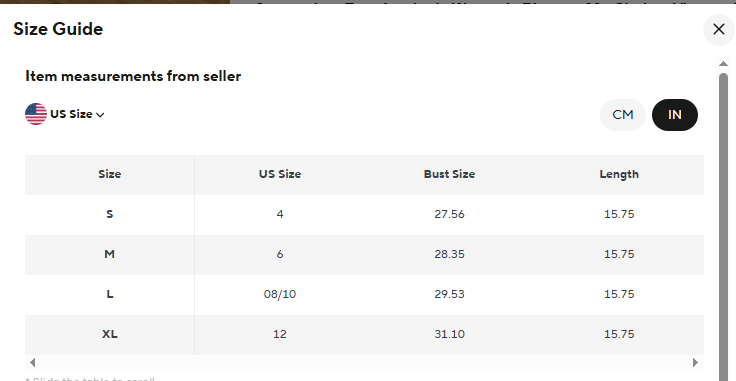Select the S size row
Image resolution: width=736 pixels, height=381 pixels.
click(x=364, y=214)
